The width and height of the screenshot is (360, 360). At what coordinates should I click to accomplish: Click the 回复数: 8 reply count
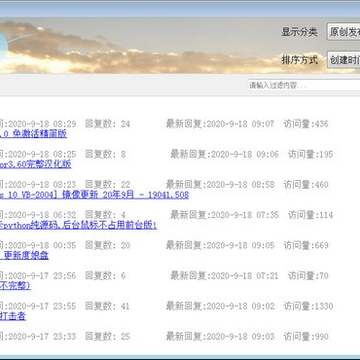[x=105, y=154]
